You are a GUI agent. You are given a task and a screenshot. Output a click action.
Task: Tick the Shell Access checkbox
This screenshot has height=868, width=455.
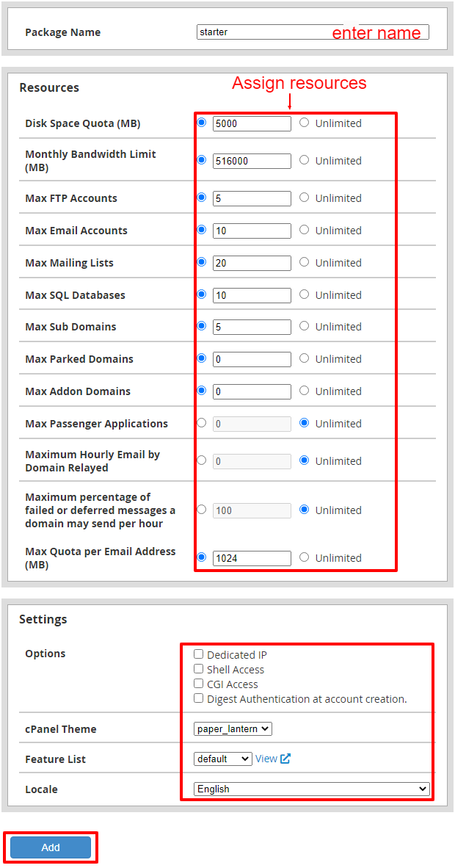point(199,669)
